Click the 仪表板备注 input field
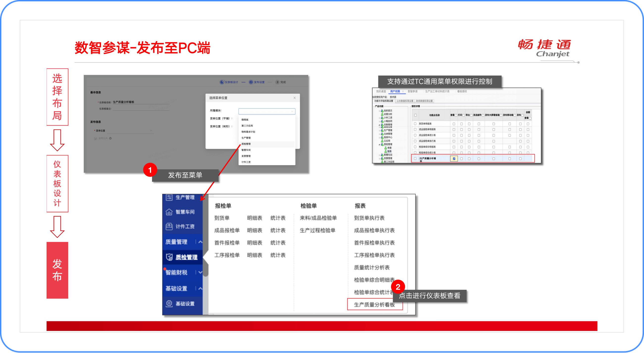The height and width of the screenshot is (353, 644). tap(141, 109)
